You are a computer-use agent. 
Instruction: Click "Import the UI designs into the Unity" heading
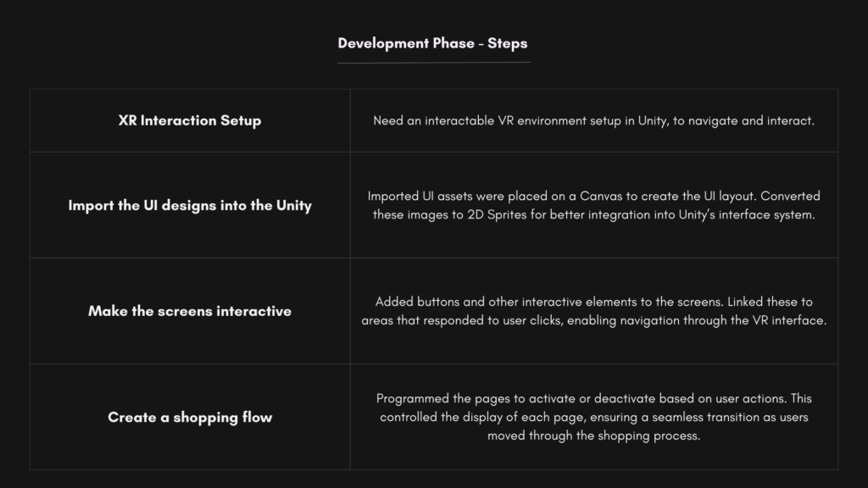[190, 206]
